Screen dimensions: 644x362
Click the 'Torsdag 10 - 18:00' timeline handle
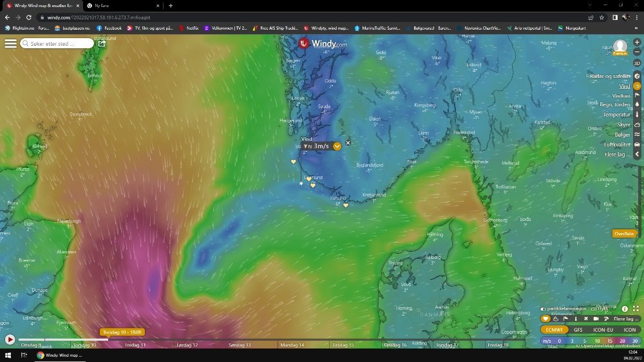click(122, 332)
